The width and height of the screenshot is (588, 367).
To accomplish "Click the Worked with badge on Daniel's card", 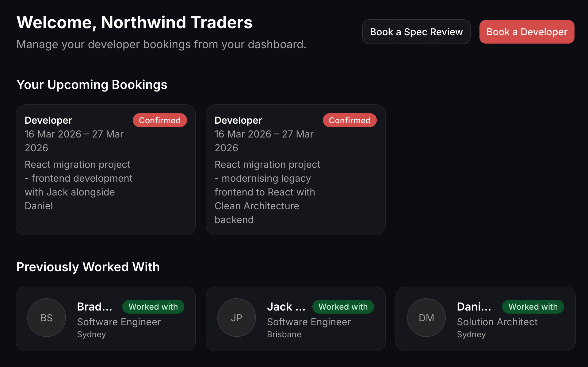I will tap(533, 307).
